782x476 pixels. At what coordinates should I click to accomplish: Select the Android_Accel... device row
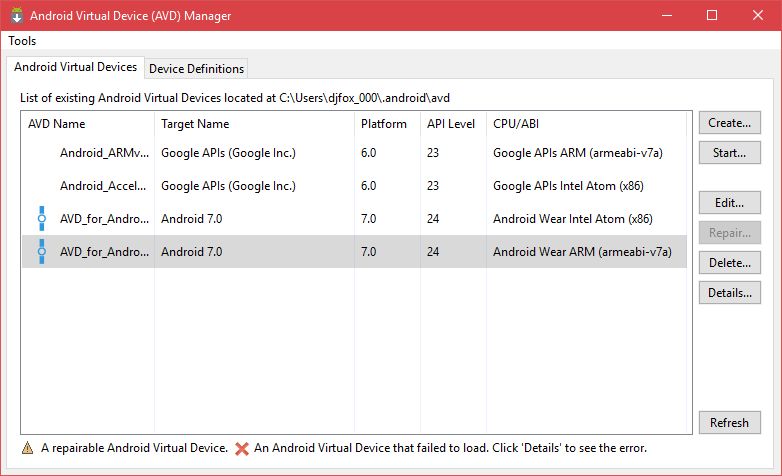354,186
